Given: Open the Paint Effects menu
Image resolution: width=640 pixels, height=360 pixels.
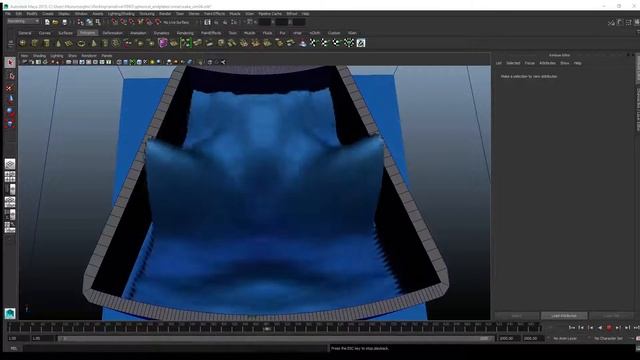Looking at the screenshot, I should [214, 13].
